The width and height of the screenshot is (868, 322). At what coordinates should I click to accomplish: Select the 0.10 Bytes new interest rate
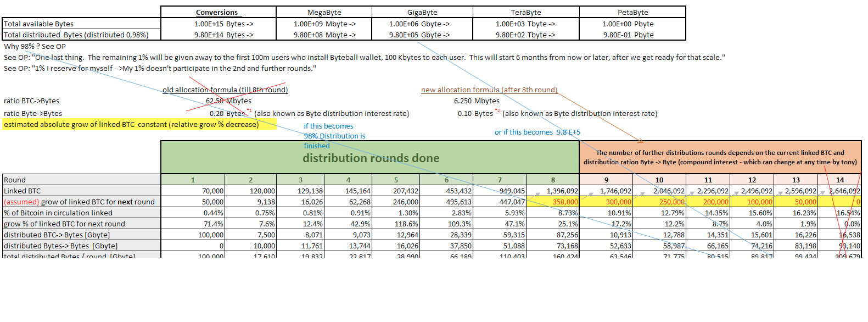[x=475, y=113]
